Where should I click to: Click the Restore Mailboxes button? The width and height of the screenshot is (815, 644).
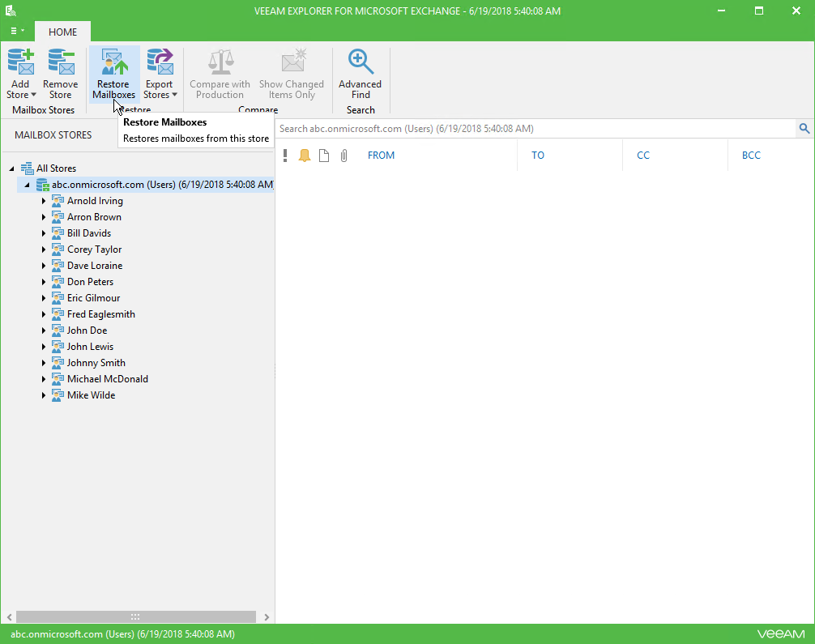(x=114, y=74)
